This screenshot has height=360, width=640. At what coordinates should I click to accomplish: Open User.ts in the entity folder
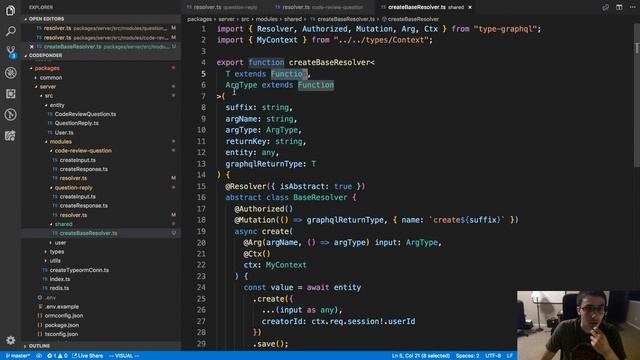click(x=64, y=133)
